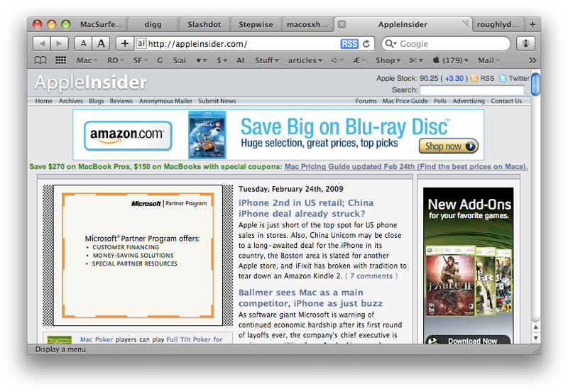Decrease text size with small A button
Screen dimensions: 568x392
tap(83, 44)
